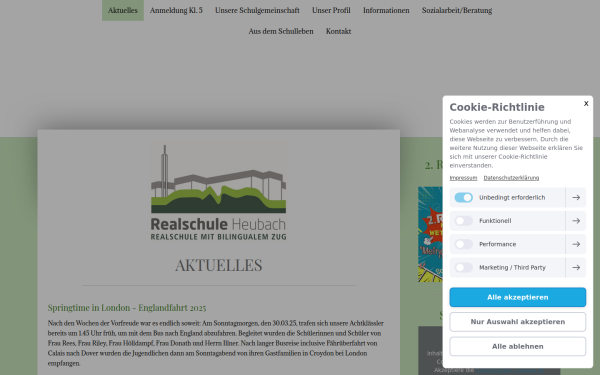600x375 pixels.
Task: Expand Funktionell details arrow
Action: tap(576, 221)
